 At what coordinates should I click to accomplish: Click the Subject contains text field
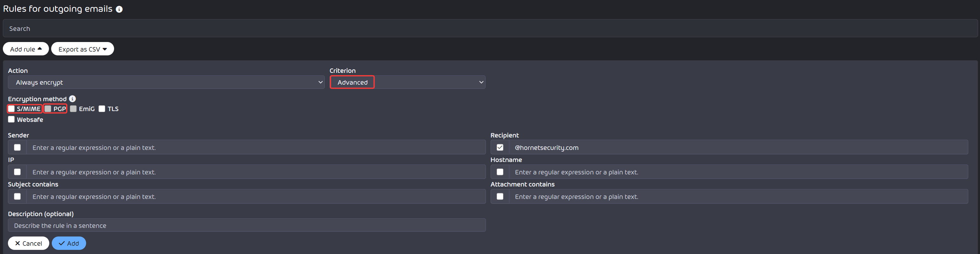256,196
